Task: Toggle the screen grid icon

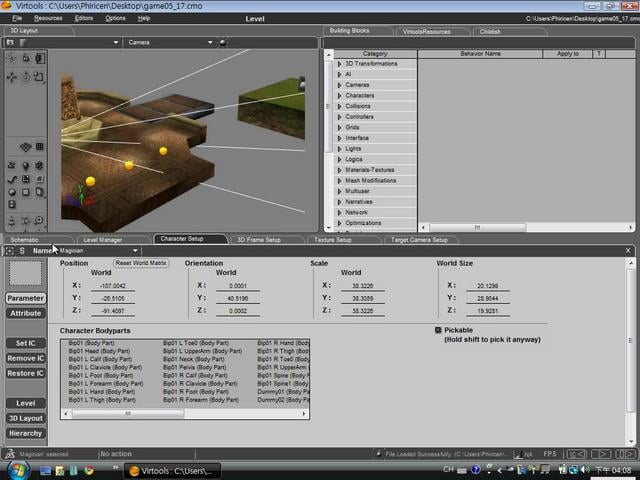Action: pyautogui.click(x=40, y=147)
